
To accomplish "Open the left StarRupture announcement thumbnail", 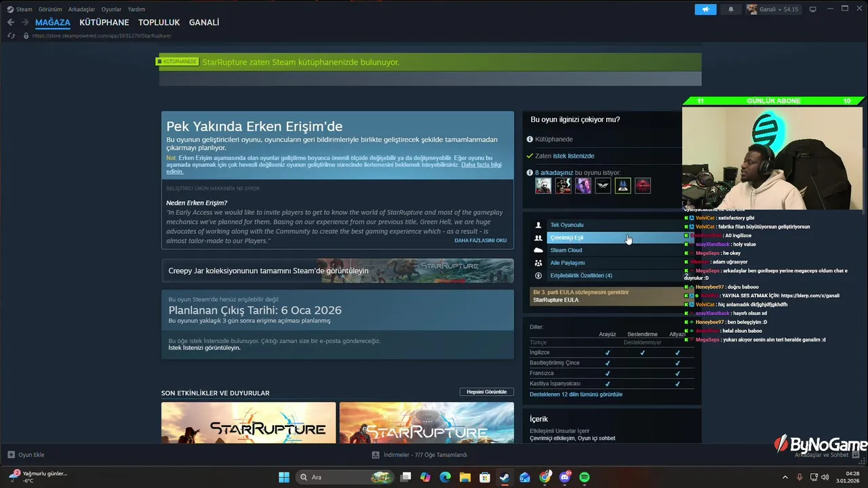I will pyautogui.click(x=248, y=423).
